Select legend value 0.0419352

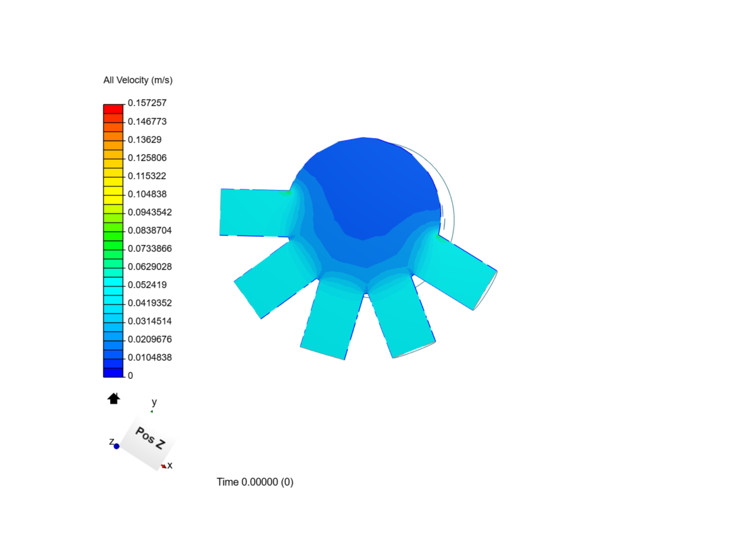point(150,303)
